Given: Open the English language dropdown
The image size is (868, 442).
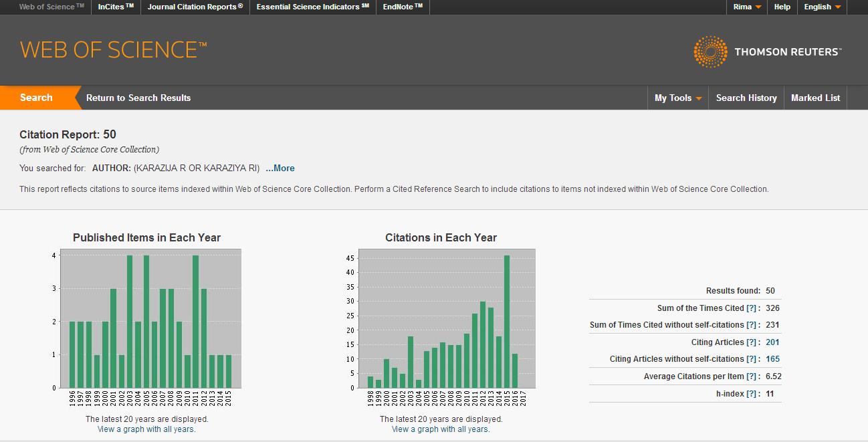Looking at the screenshot, I should 822,7.
